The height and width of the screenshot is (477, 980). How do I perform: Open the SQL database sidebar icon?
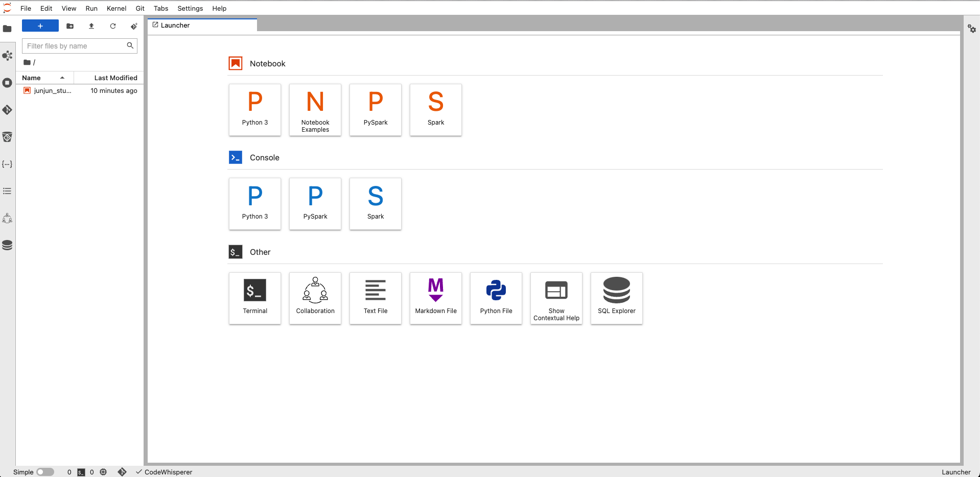tap(7, 245)
